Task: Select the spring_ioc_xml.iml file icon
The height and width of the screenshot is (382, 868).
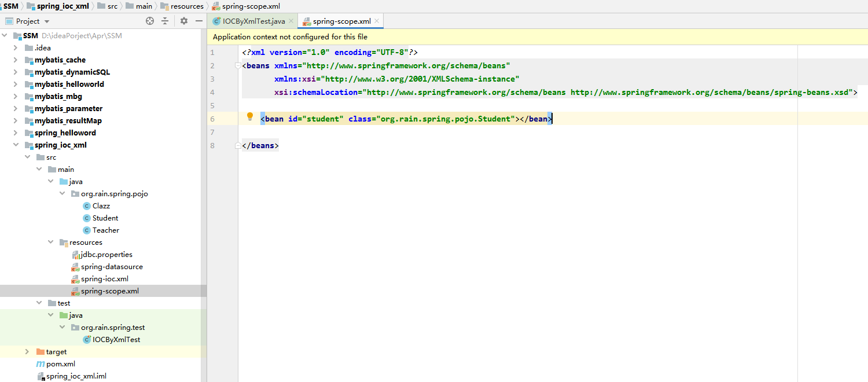Action: 41,376
